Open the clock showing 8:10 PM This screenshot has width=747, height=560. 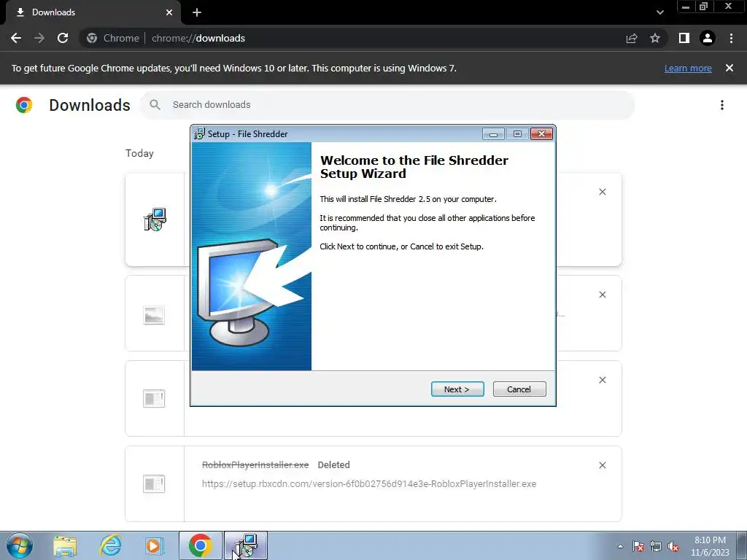[x=710, y=545]
